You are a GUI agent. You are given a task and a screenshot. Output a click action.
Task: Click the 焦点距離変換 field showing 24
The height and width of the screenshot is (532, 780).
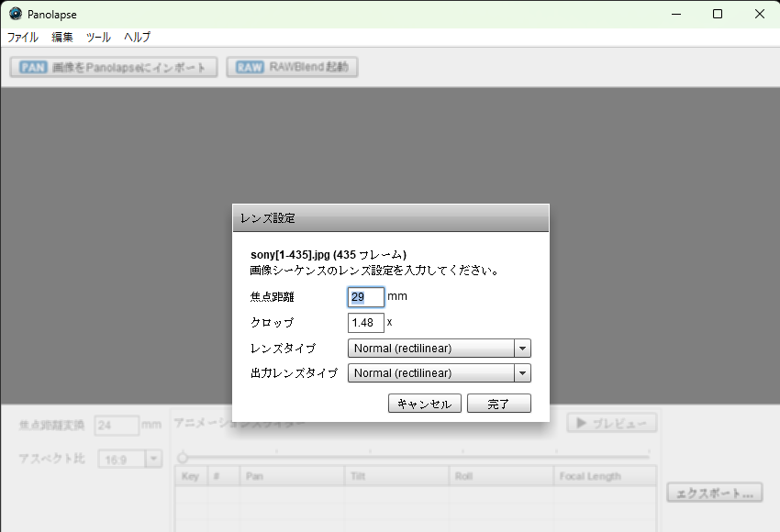[117, 426]
